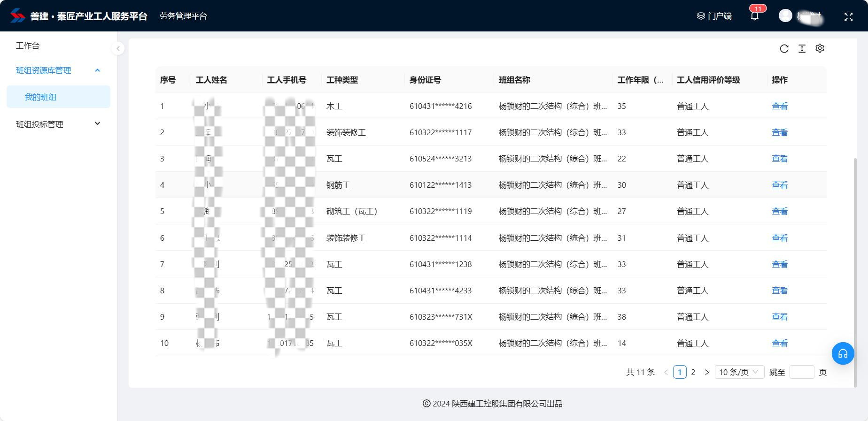Click 查看 link for row 1
Image resolution: width=868 pixels, height=421 pixels.
pyautogui.click(x=779, y=106)
